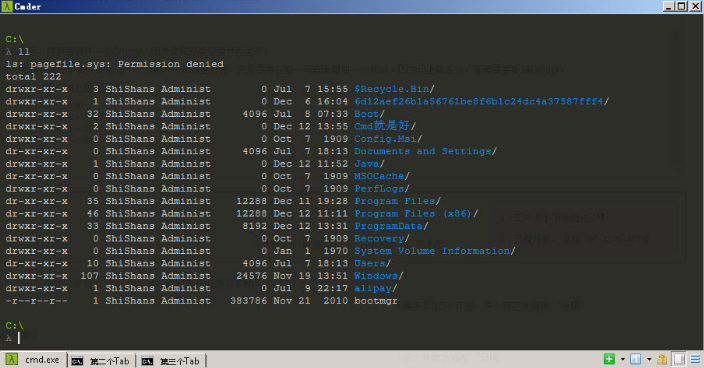
Task: Click the 8192 size in ProgramData row
Action: point(255,226)
